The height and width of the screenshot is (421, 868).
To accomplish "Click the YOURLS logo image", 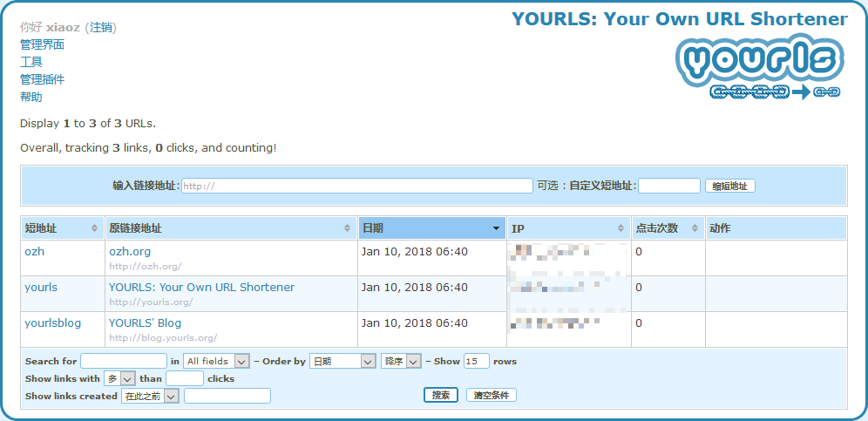I will point(760,66).
